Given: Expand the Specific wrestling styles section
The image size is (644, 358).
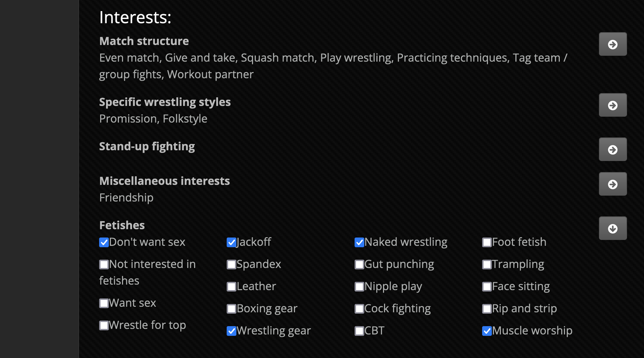Looking at the screenshot, I should point(612,105).
